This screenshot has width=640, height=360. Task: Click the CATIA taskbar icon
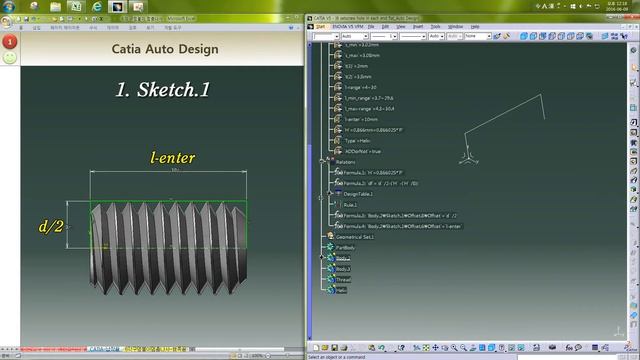click(x=117, y=6)
